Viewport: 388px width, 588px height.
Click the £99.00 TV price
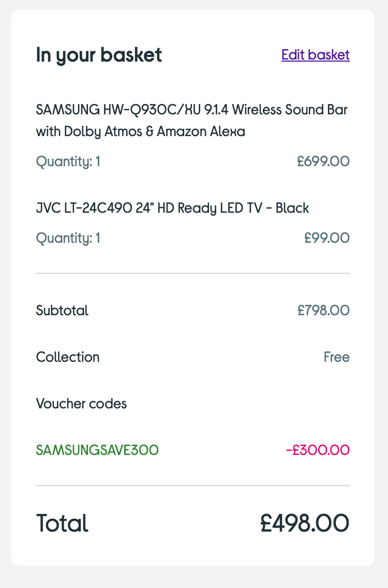coord(327,238)
